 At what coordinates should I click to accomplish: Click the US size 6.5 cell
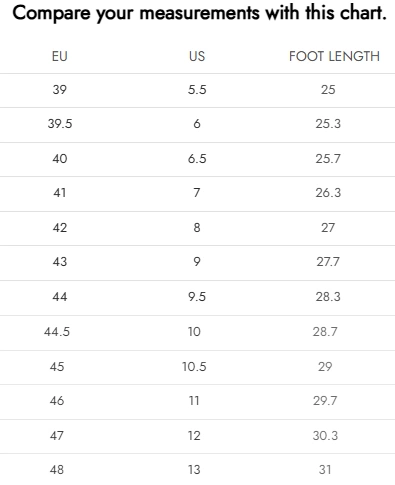[197, 159]
